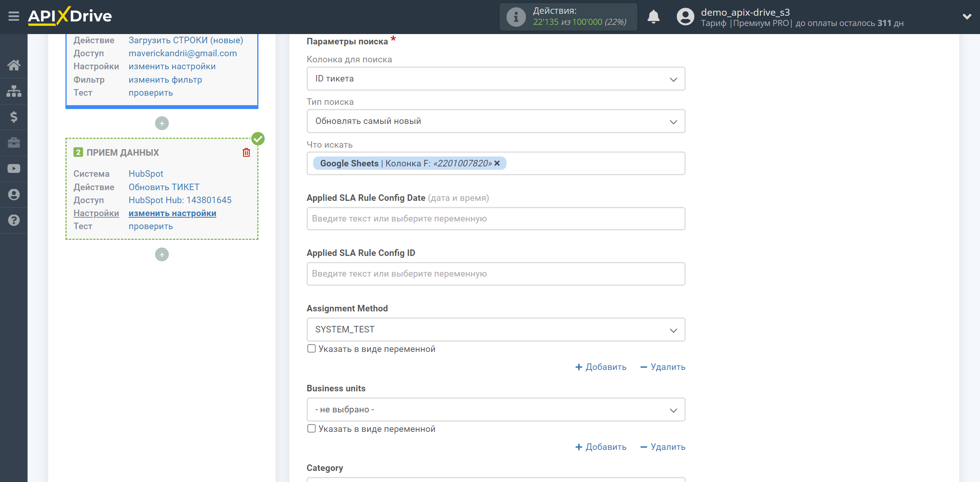The height and width of the screenshot is (482, 980).
Task: Check variable option under Business units
Action: point(312,429)
